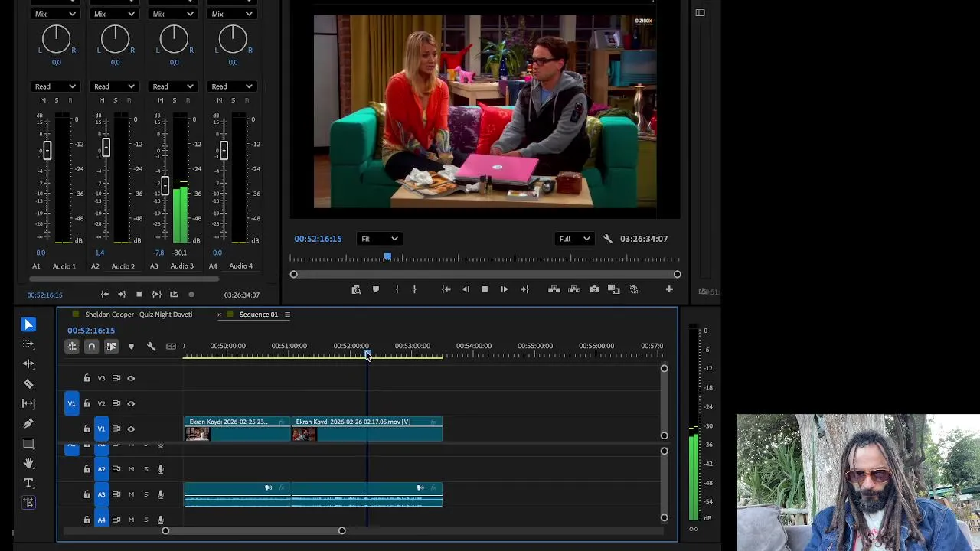Select the second Ekran Kaydı video clip
The width and height of the screenshot is (980, 551).
367,429
